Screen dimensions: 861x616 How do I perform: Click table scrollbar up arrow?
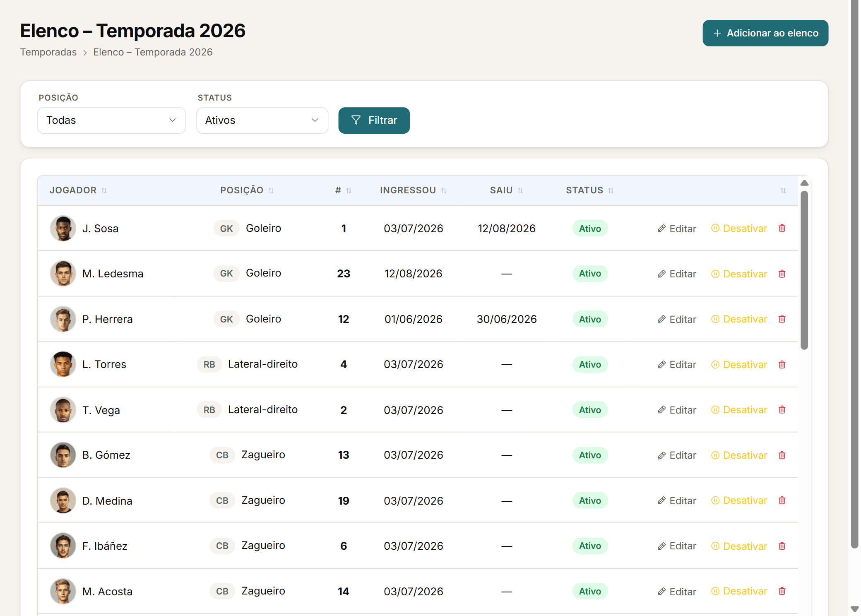click(804, 183)
